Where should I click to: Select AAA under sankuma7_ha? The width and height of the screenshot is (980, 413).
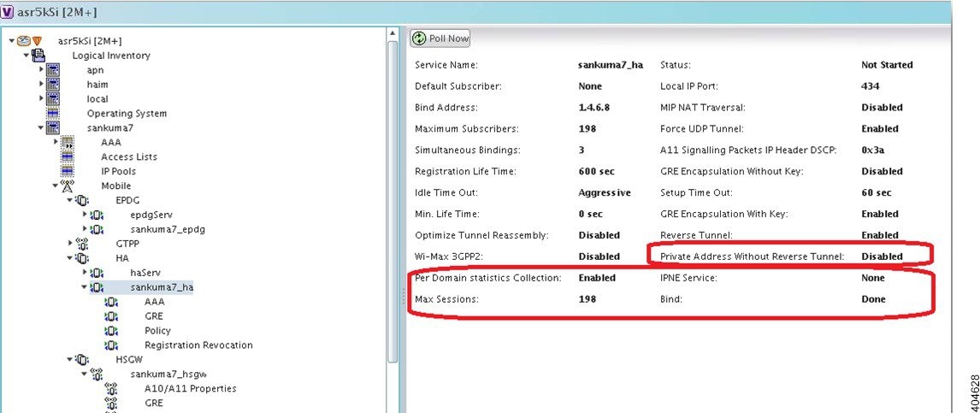click(155, 301)
